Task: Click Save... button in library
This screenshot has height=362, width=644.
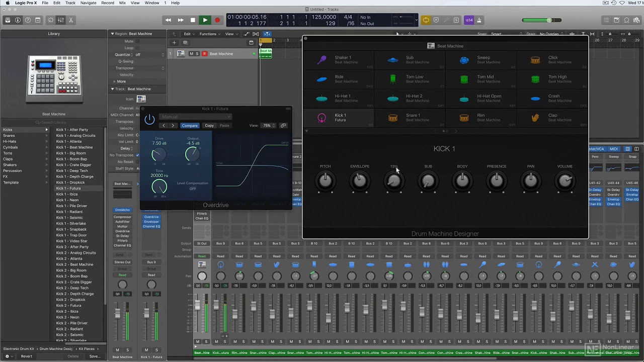Action: click(95, 356)
